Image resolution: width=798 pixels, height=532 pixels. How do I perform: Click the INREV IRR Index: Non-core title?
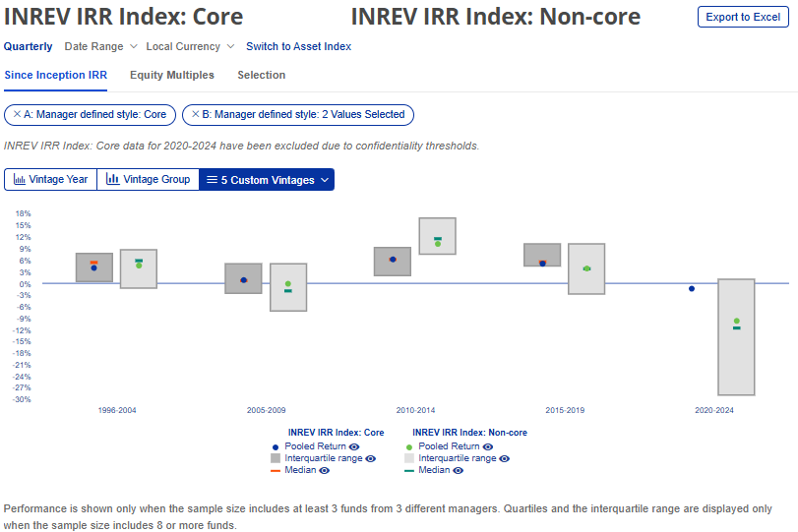[496, 17]
